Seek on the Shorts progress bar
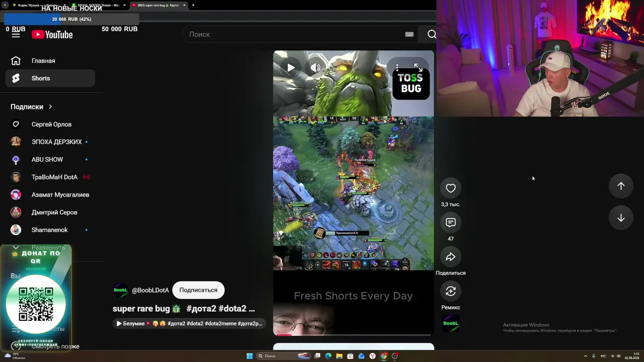This screenshot has width=644, height=362. [353, 334]
